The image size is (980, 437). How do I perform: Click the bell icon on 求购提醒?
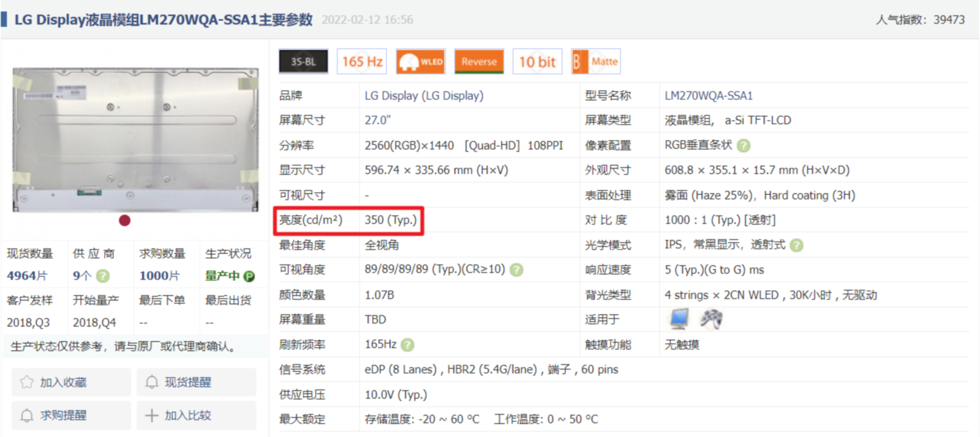coord(27,416)
